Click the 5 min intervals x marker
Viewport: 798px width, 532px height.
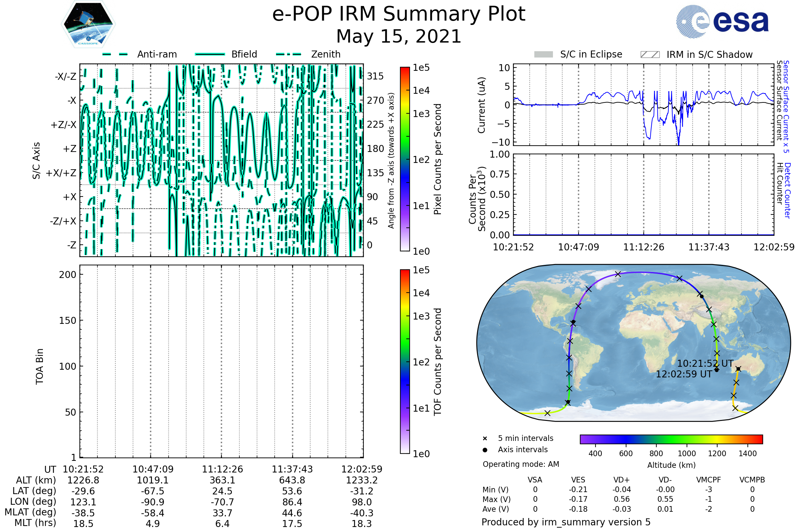coord(485,439)
